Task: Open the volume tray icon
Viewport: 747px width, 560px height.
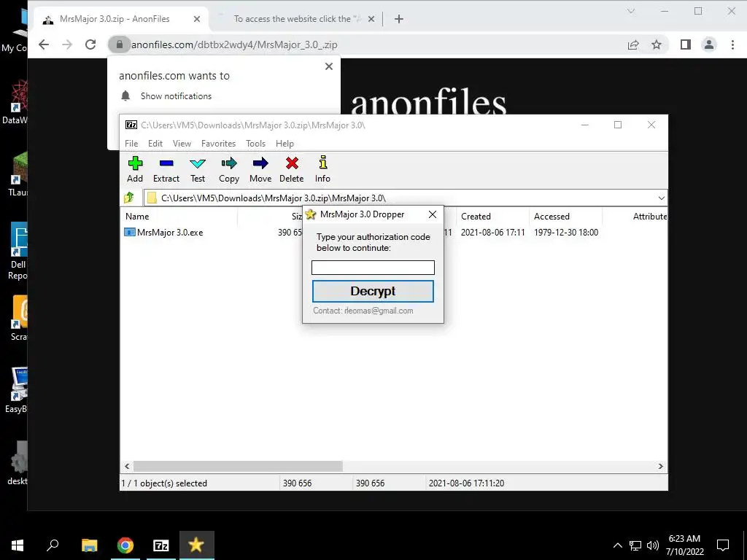Action: pos(653,545)
